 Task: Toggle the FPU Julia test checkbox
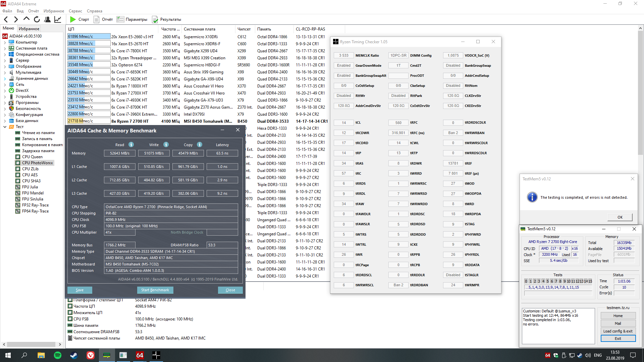pos(18,187)
